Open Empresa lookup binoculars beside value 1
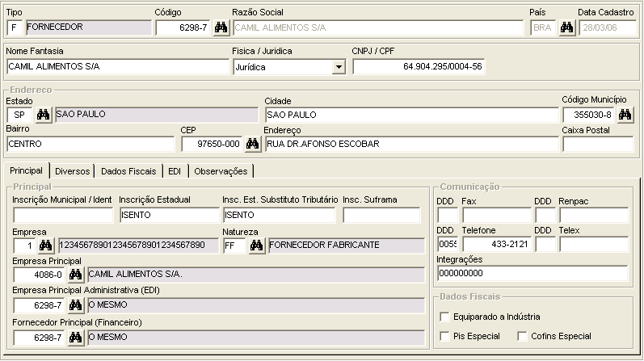644x361 pixels. tap(45, 246)
